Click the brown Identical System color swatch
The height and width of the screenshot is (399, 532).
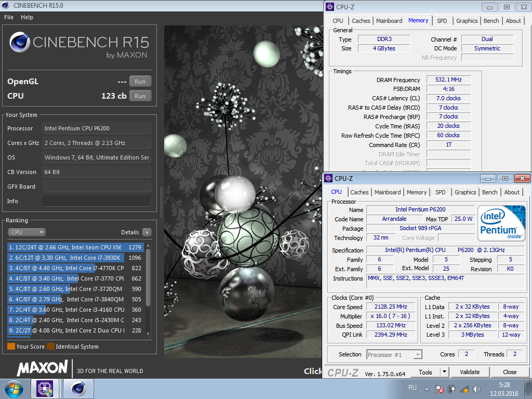pyautogui.click(x=50, y=347)
